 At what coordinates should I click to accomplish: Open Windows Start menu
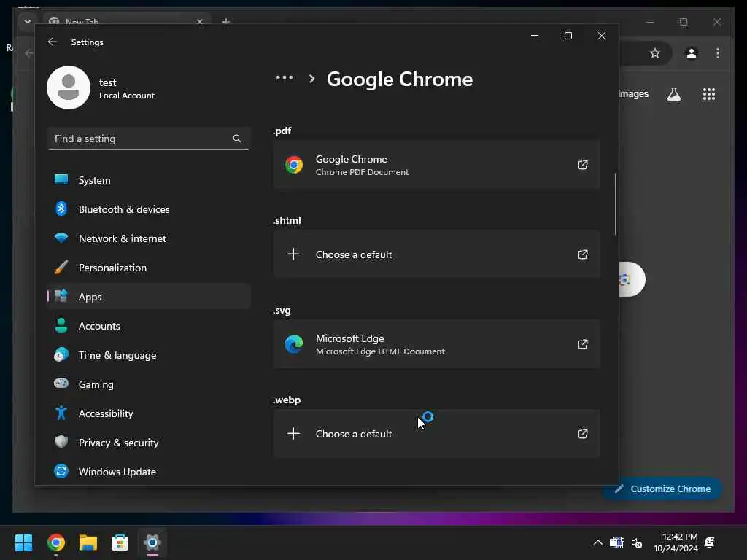pyautogui.click(x=24, y=542)
